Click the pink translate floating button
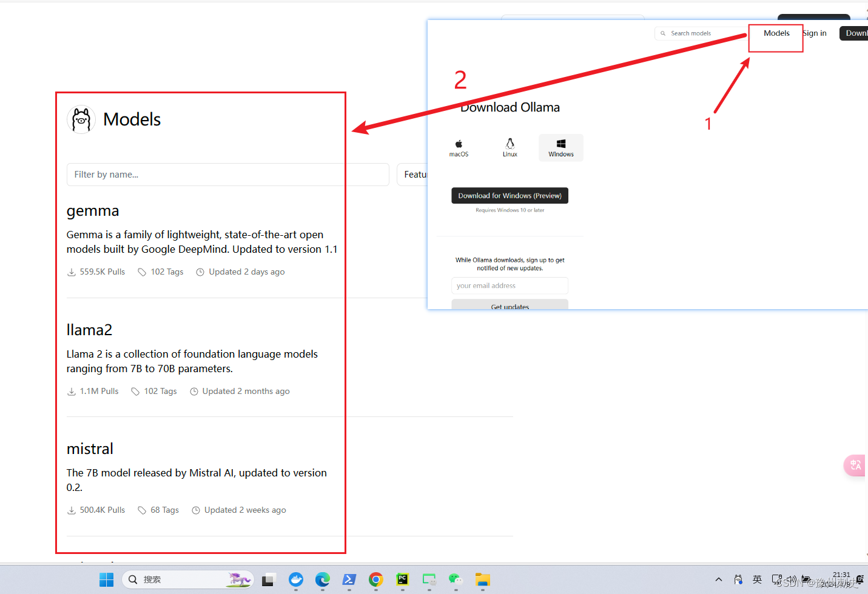 pos(855,465)
